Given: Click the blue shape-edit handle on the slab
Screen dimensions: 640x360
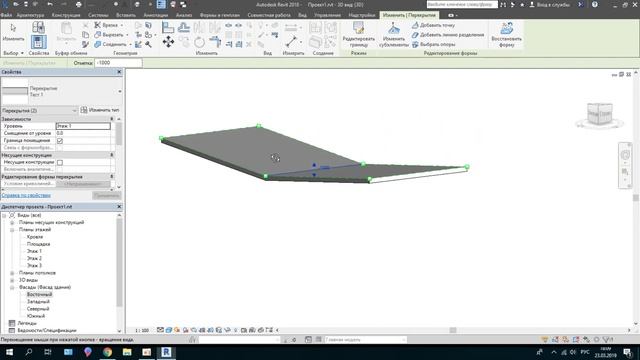Looking at the screenshot, I should point(314,170).
